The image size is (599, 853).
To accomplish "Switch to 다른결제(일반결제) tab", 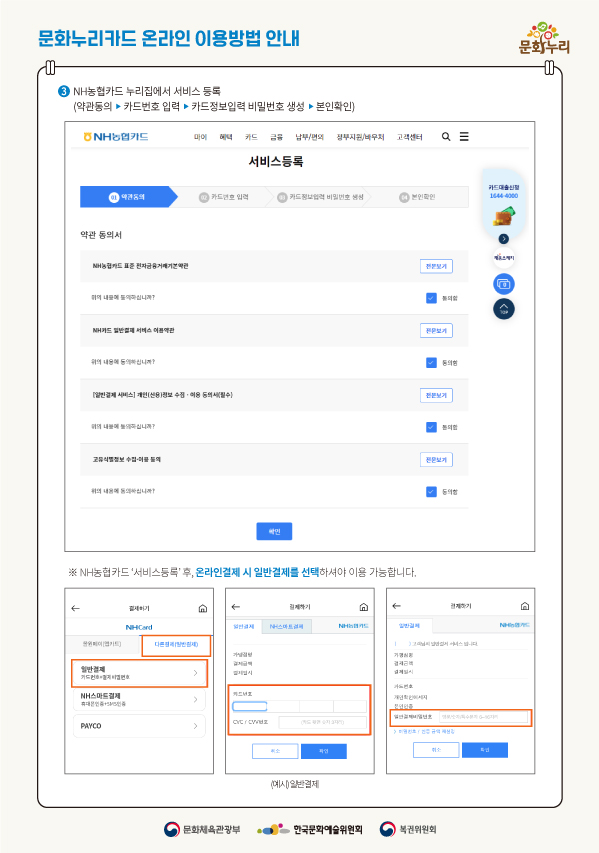I will point(176,644).
